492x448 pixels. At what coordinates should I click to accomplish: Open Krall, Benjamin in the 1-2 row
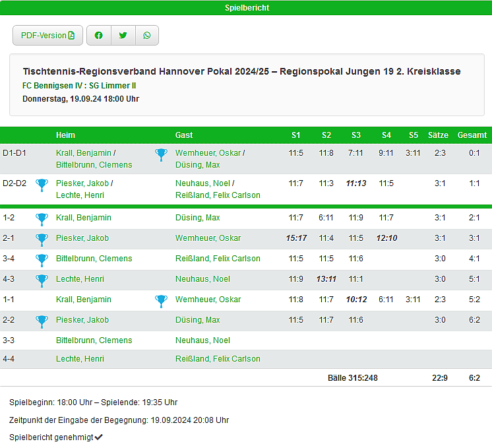(x=84, y=218)
